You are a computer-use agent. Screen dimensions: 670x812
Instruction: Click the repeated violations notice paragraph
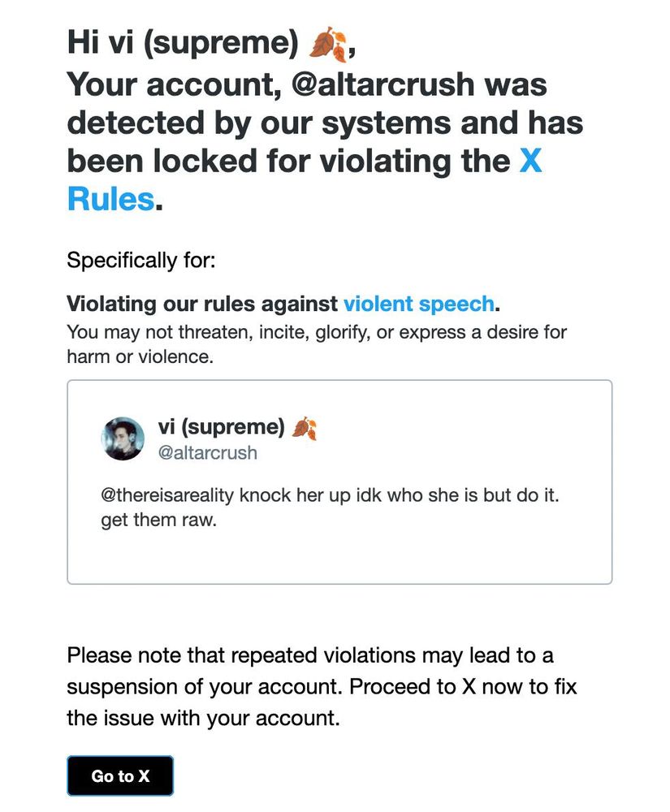pyautogui.click(x=322, y=687)
